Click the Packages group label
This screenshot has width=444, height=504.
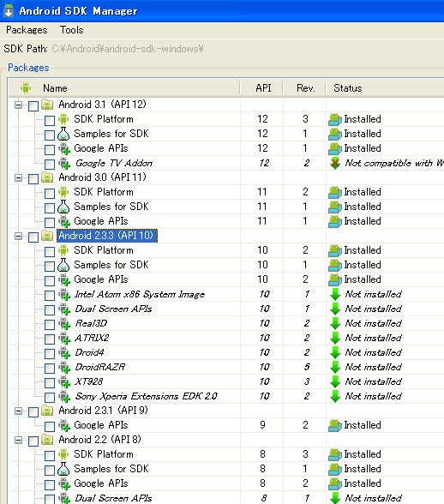pyautogui.click(x=28, y=68)
